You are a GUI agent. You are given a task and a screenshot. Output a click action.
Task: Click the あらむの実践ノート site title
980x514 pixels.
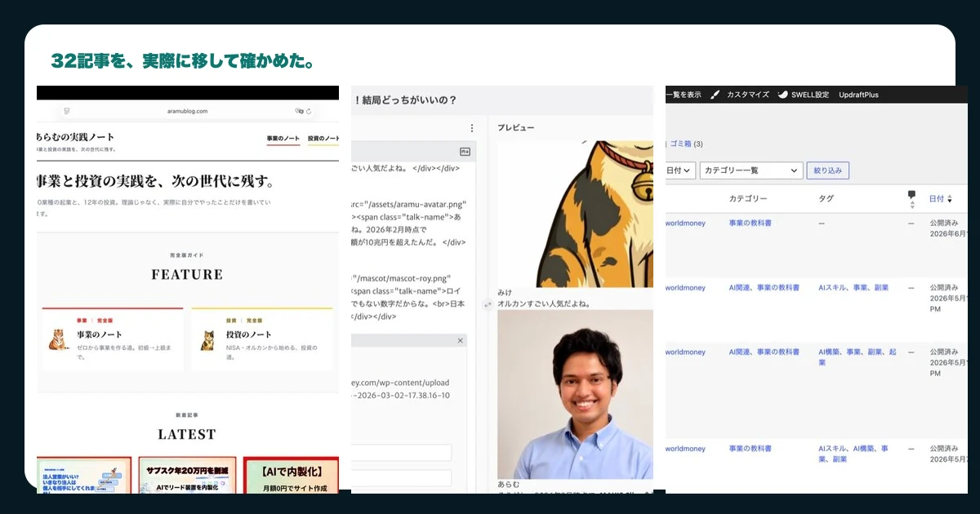point(76,137)
